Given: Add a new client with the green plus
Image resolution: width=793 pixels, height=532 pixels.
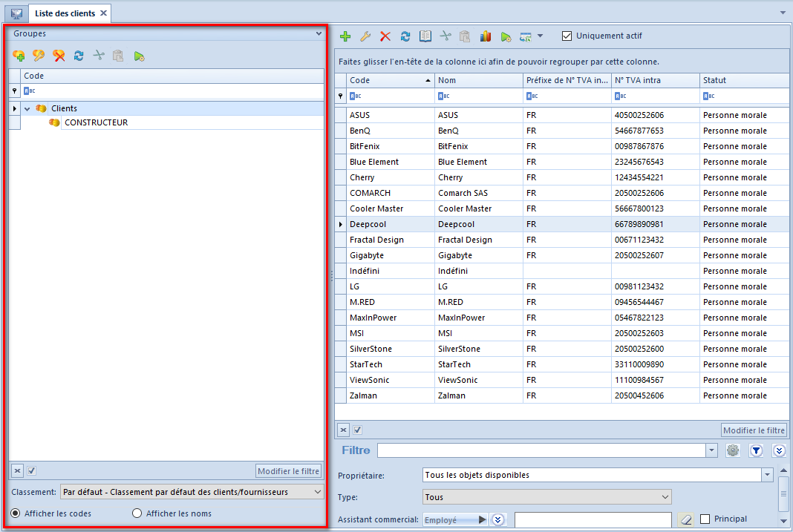Looking at the screenshot, I should tap(345, 36).
